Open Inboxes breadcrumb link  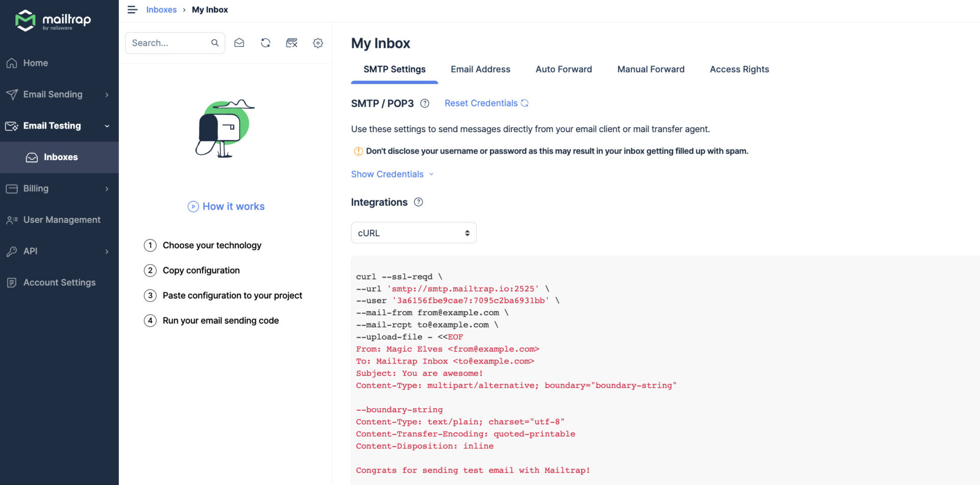tap(161, 9)
